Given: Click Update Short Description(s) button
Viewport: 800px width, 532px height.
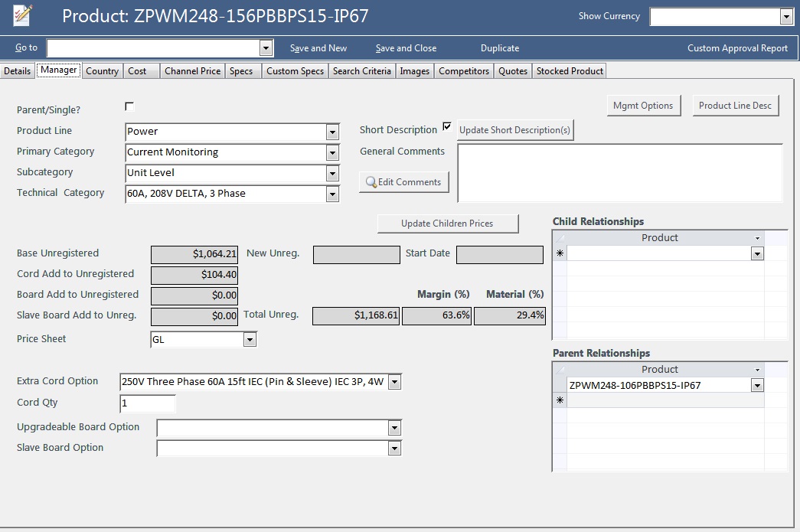Looking at the screenshot, I should pos(514,130).
